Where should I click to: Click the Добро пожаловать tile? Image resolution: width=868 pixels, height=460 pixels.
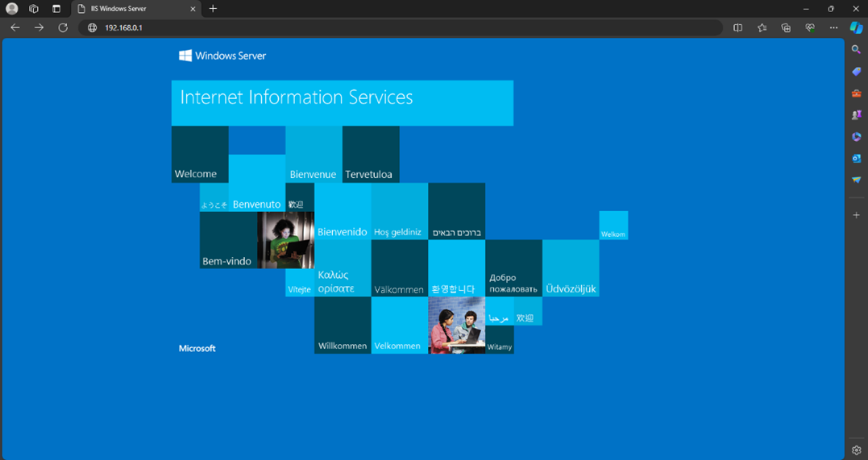[513, 268]
